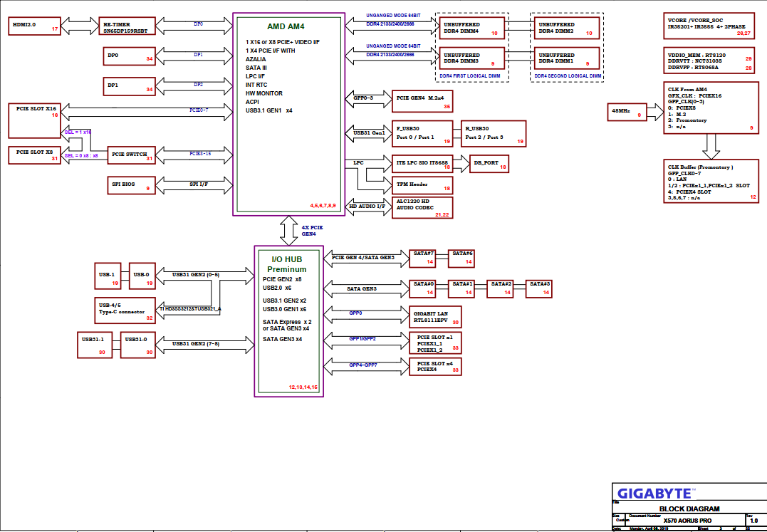Click the HDMI2.0 block

pyautogui.click(x=34, y=26)
